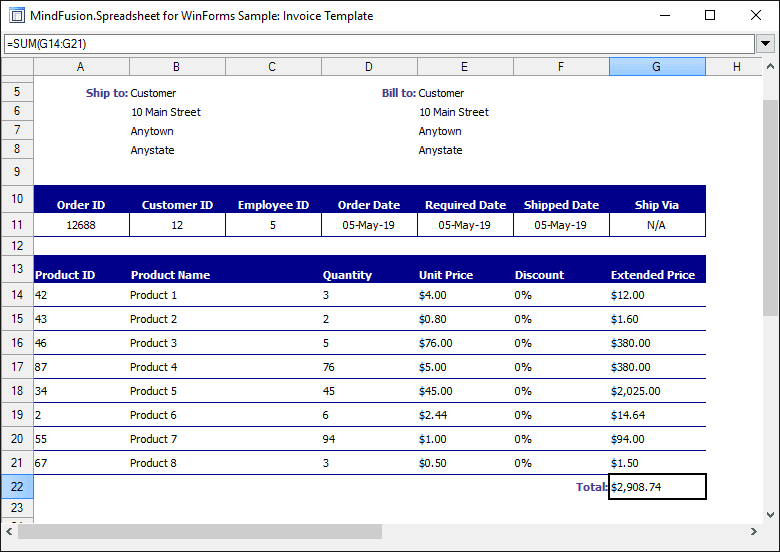Click the Total cell $2,908.74
This screenshot has height=552, width=780.
click(x=657, y=486)
